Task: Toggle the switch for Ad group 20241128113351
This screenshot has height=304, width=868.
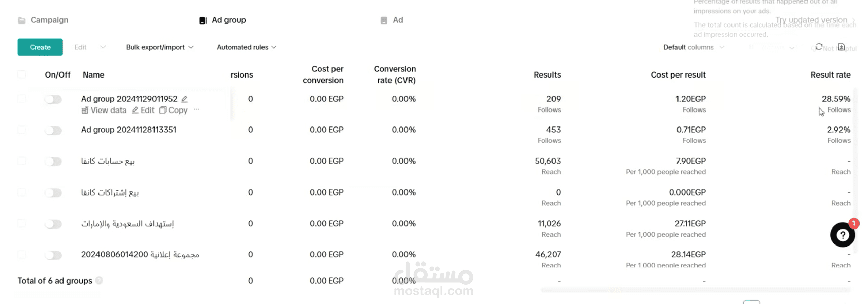Action: coord(53,131)
